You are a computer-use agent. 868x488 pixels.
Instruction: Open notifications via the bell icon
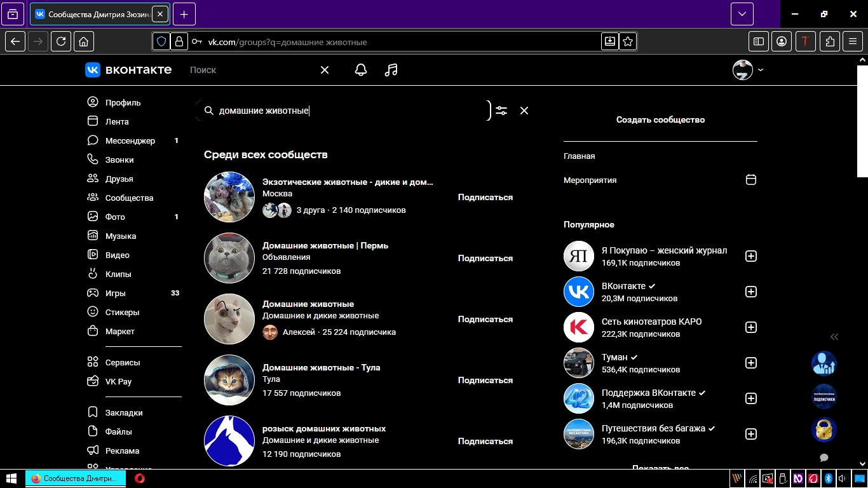(360, 70)
